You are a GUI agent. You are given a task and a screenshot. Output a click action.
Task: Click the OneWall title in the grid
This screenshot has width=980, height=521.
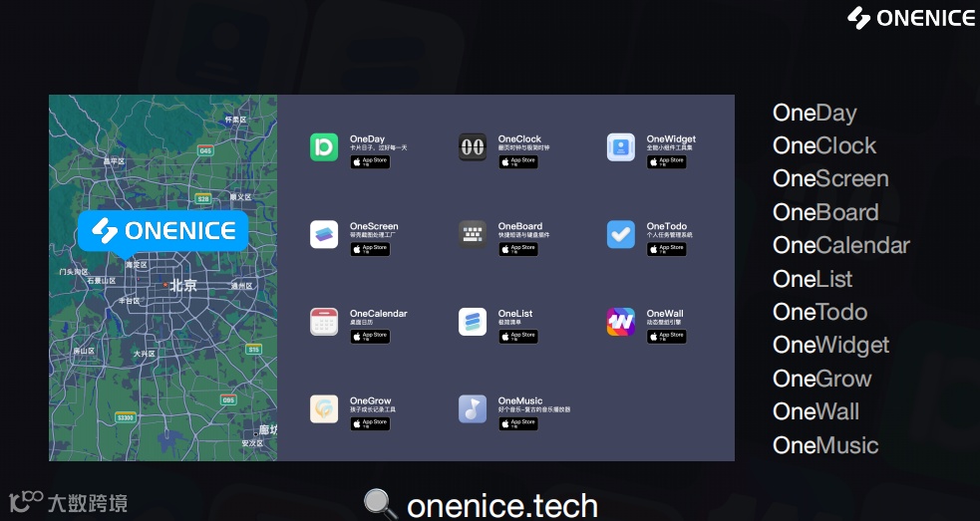(x=665, y=313)
